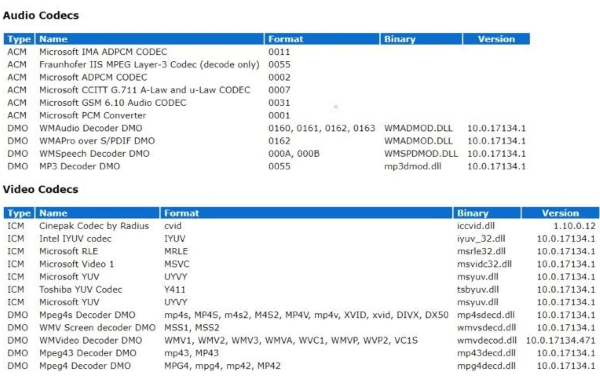This screenshot has width=600, height=376.
Task: Click Y411 format cell
Action: tap(174, 290)
